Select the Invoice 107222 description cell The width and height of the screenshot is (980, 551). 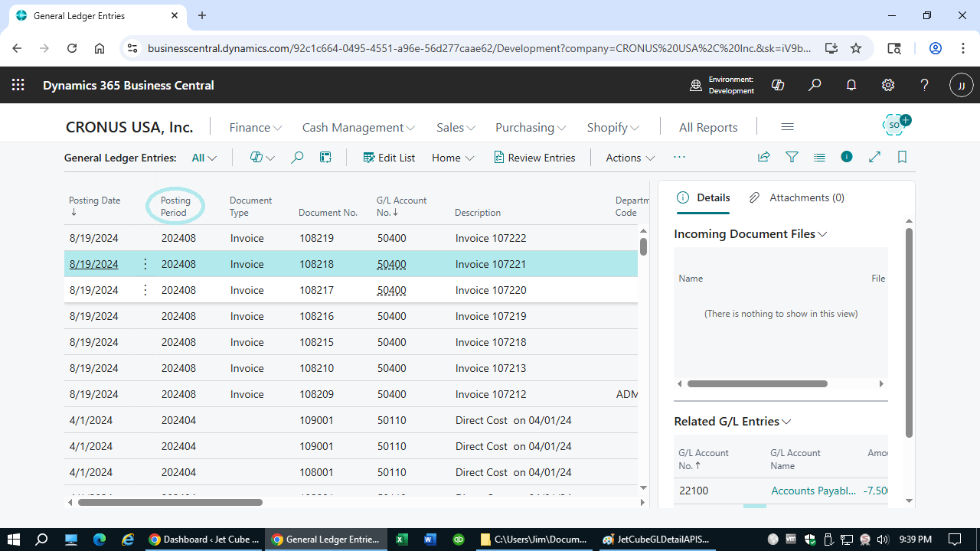click(491, 238)
